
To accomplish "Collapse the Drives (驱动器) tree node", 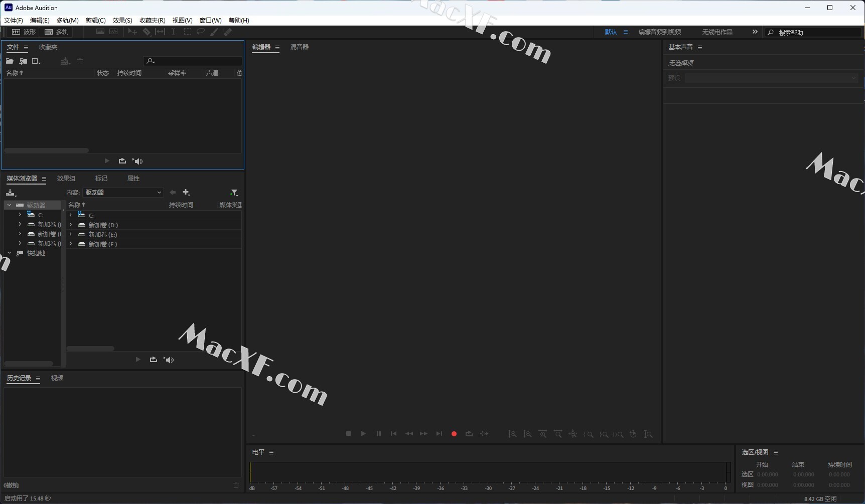I will 9,205.
